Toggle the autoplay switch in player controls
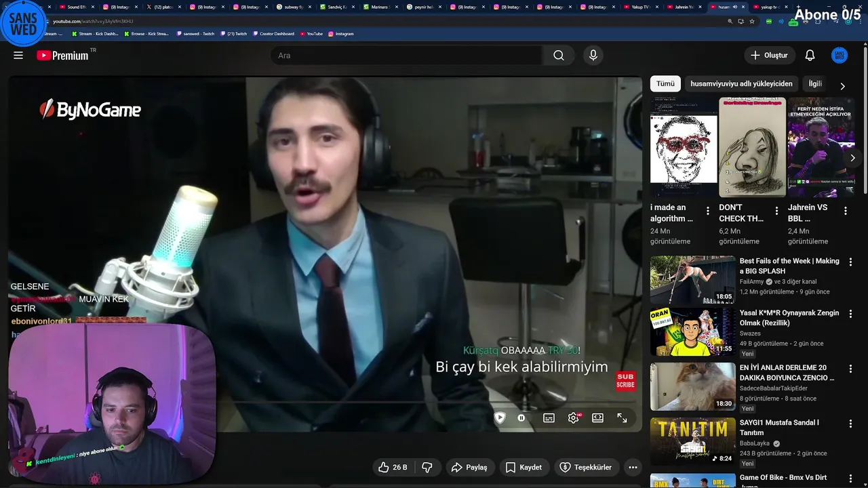The width and height of the screenshot is (868, 488). [521, 418]
